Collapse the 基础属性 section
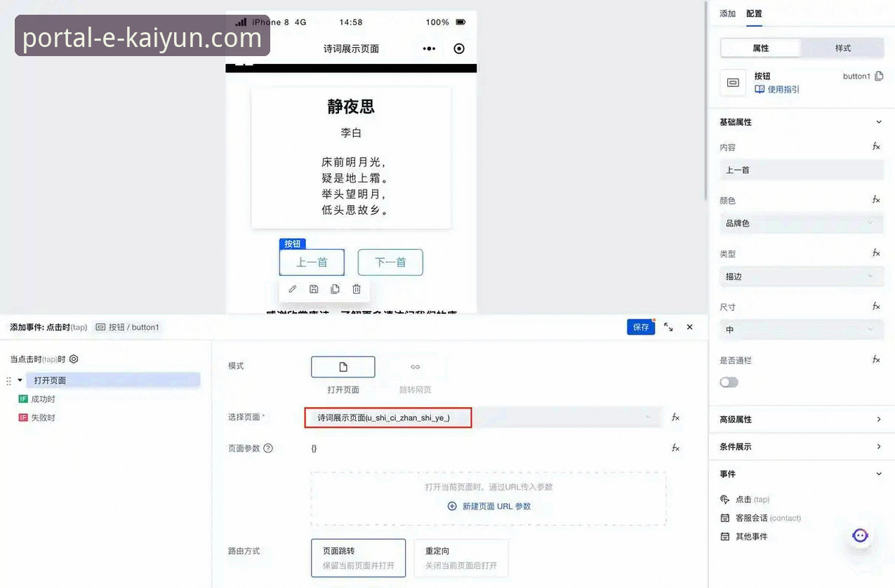The height and width of the screenshot is (588, 895). point(878,122)
